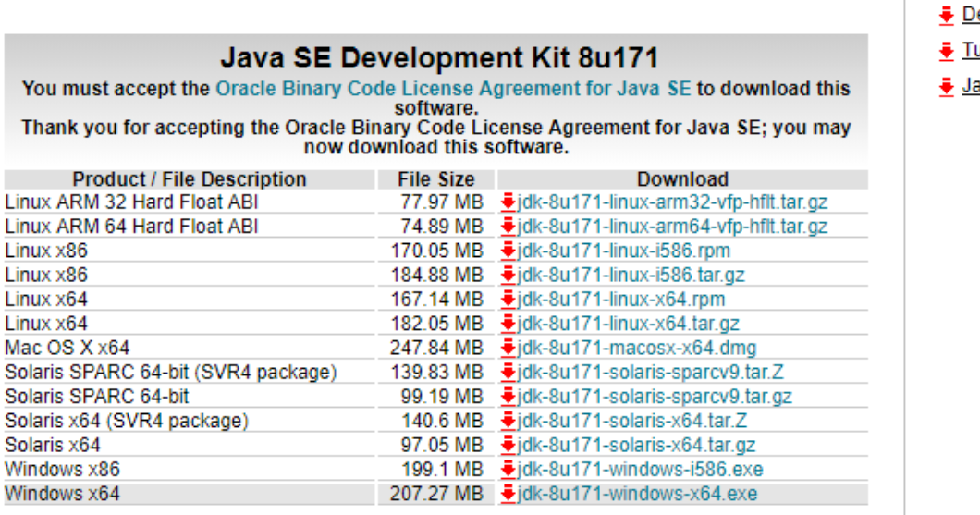The width and height of the screenshot is (980, 515).
Task: Click download arrow icon beside jdk-8u171-linux-arm32-vfp-hflt.tar.gz
Action: tap(508, 202)
